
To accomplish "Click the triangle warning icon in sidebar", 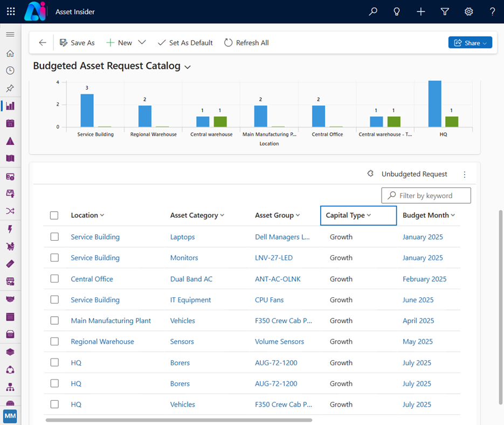I will (x=10, y=141).
